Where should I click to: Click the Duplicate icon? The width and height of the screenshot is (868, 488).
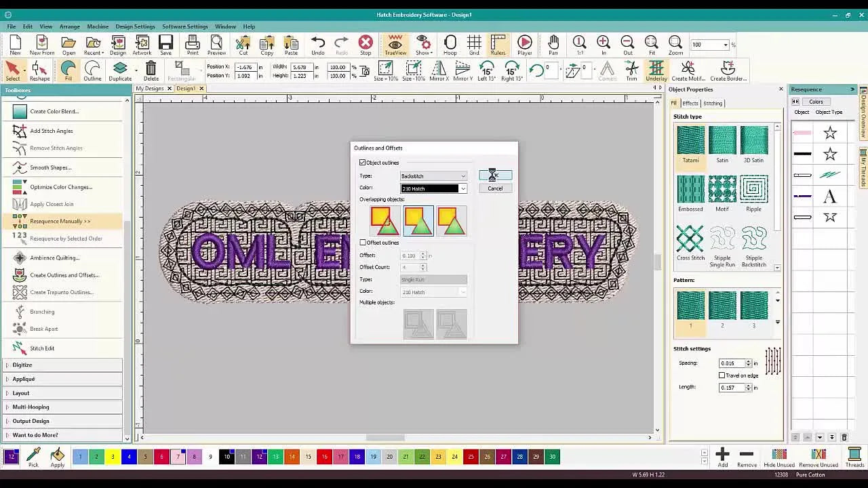click(120, 70)
